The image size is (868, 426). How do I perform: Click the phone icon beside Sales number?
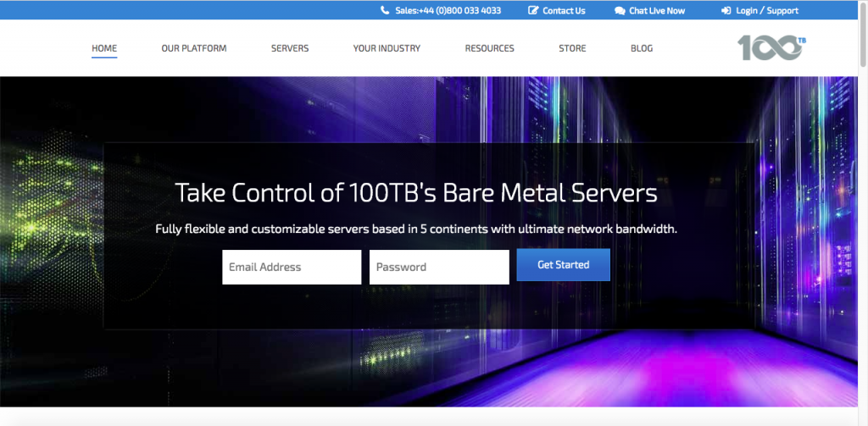[385, 10]
